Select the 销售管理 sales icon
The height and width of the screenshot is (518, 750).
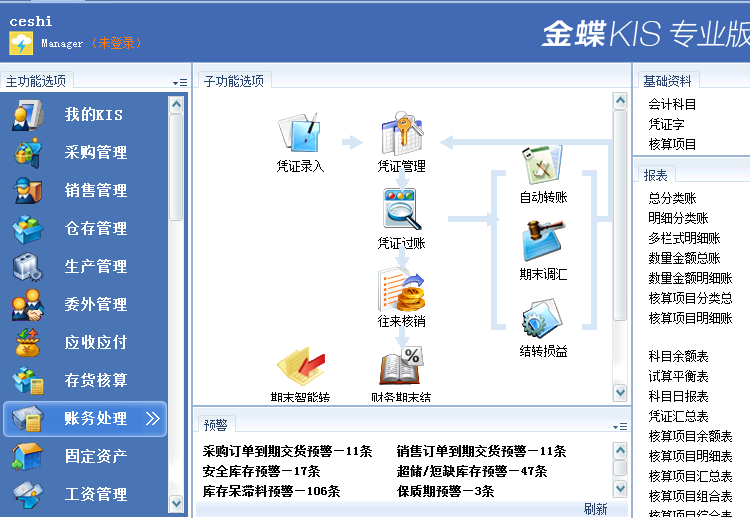point(28,190)
